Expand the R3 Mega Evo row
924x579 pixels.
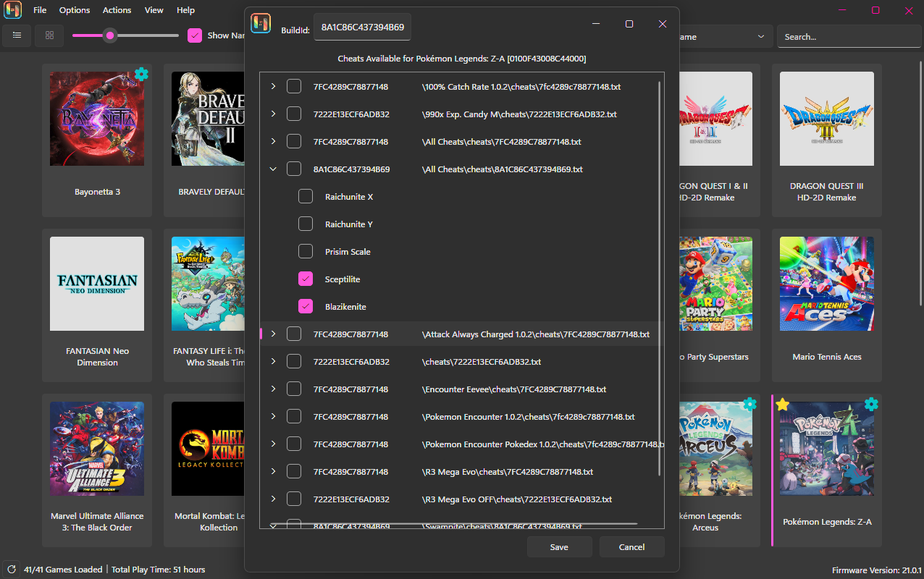click(273, 472)
